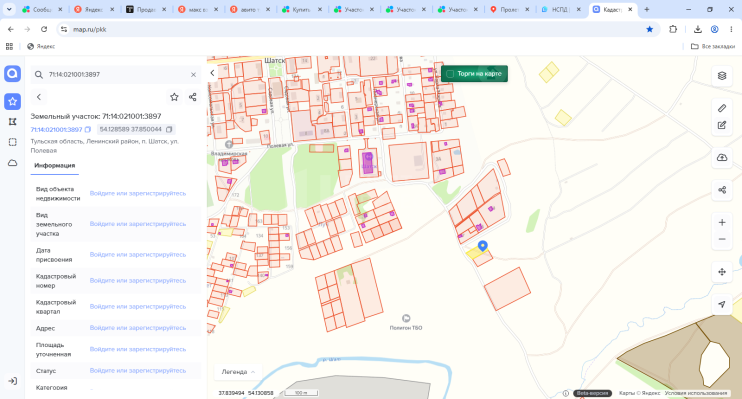Click the map.ru logo icon in sidebar
This screenshot has width=742, height=399.
[12, 74]
